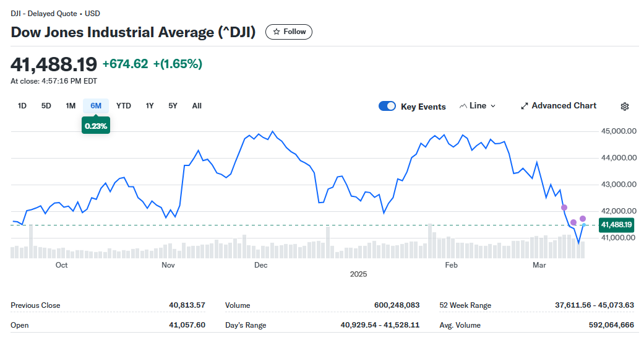
Task: Switch to the 1M time range
Action: pyautogui.click(x=71, y=106)
